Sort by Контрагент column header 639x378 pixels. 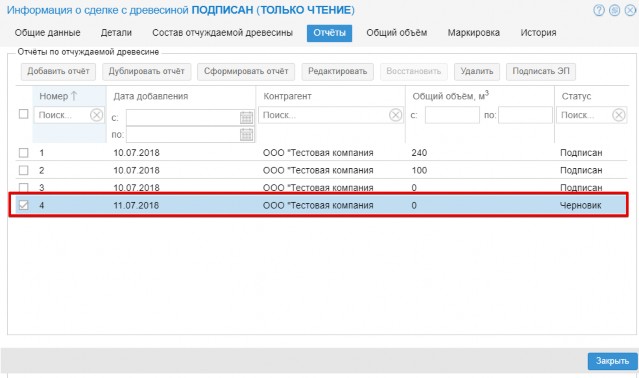click(x=287, y=96)
